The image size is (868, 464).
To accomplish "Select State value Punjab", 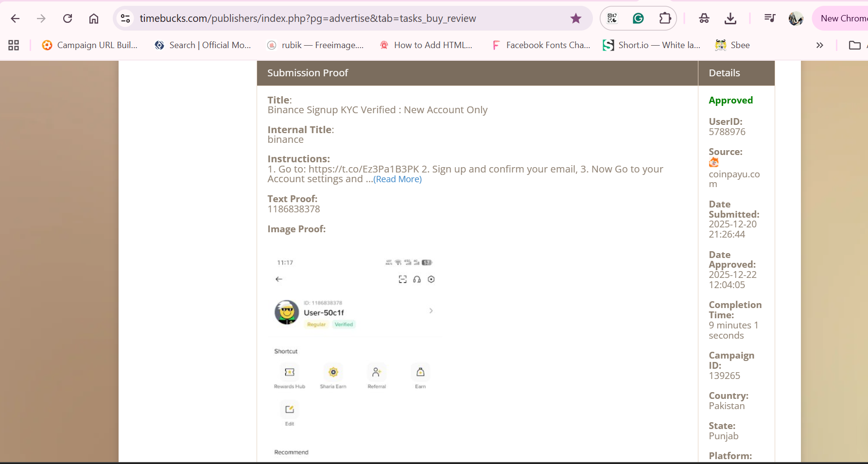I will click(723, 436).
